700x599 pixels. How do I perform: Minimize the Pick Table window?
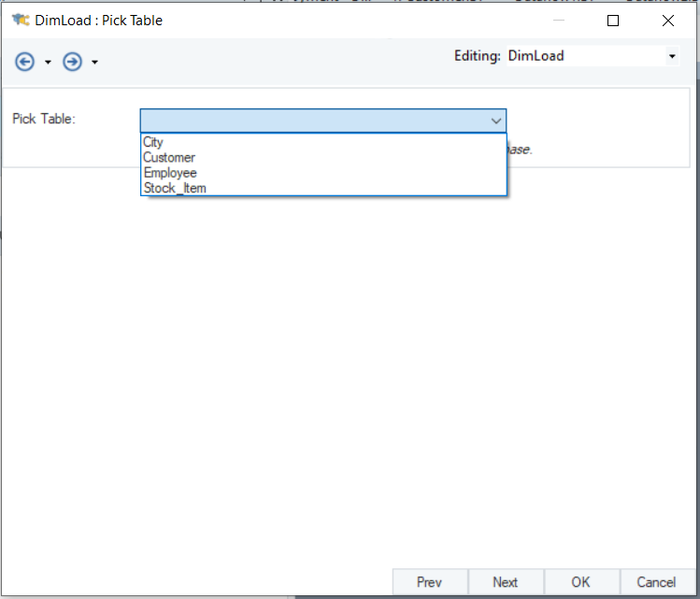[558, 20]
